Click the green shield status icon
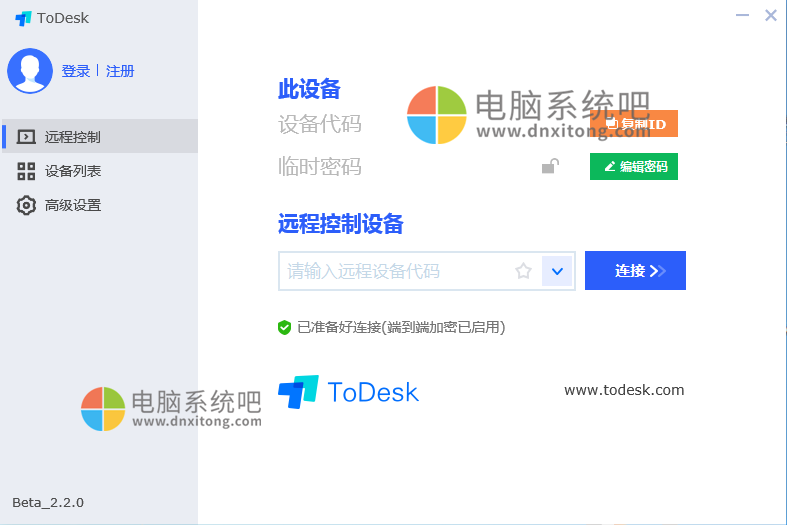The image size is (787, 525). pos(284,327)
